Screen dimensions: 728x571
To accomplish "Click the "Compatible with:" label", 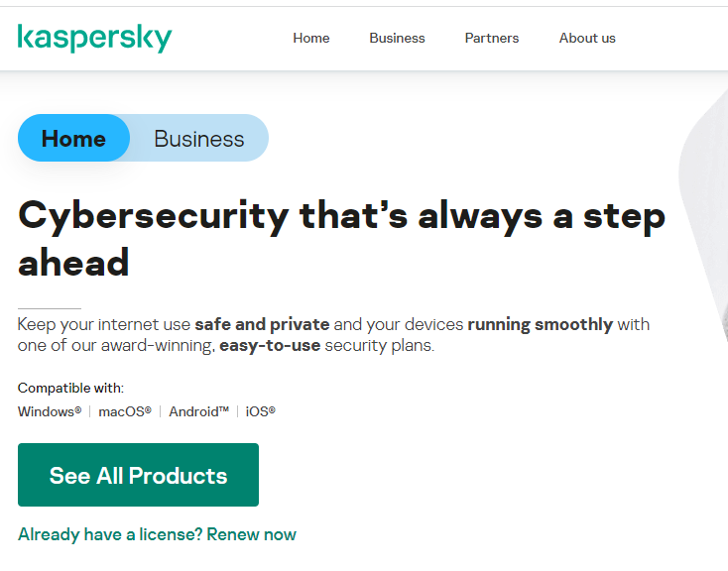I will [x=70, y=388].
